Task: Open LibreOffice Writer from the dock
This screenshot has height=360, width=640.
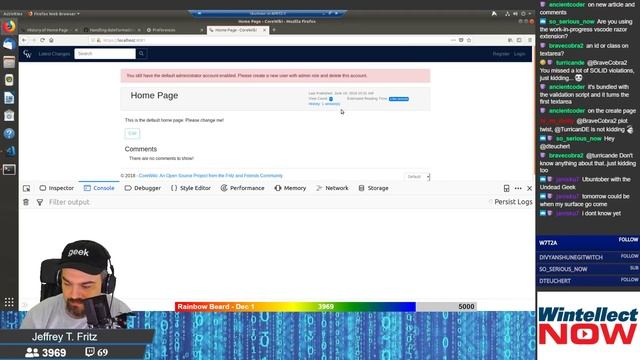Action: tap(9, 98)
